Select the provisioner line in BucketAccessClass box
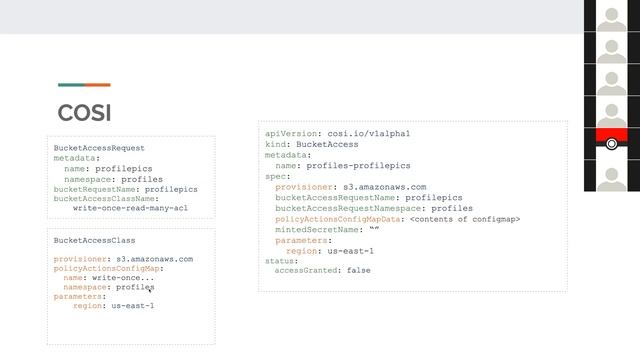The height and width of the screenshot is (360, 640). pos(123,259)
